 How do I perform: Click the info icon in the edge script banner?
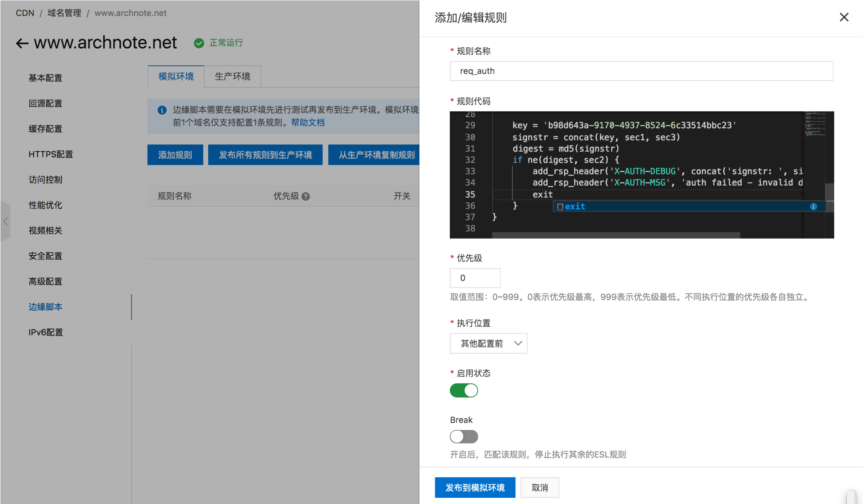tap(162, 110)
